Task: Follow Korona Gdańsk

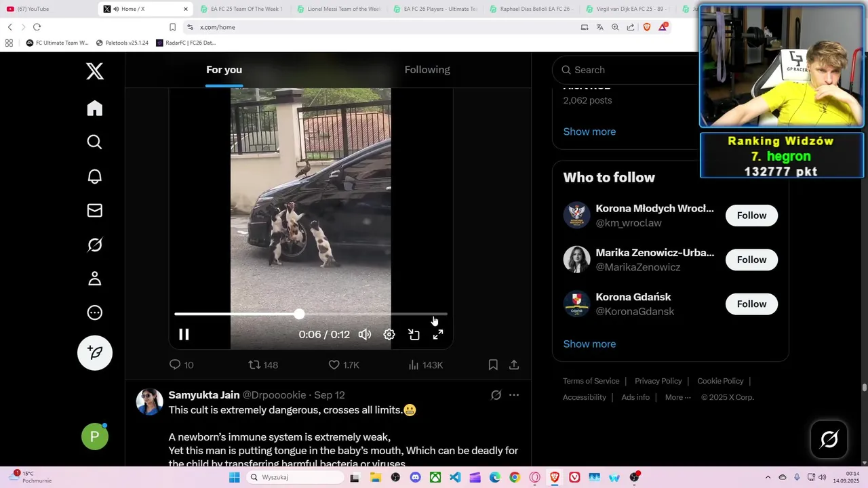Action: [751, 304]
